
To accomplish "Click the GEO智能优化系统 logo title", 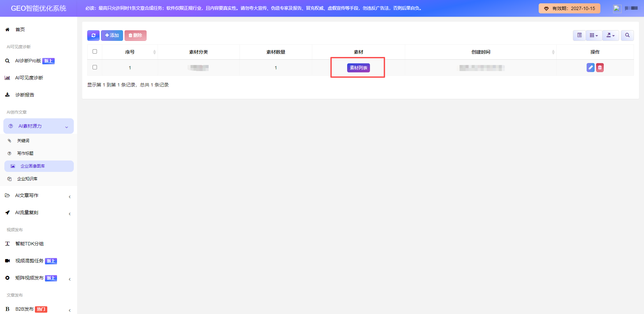I will [x=39, y=8].
